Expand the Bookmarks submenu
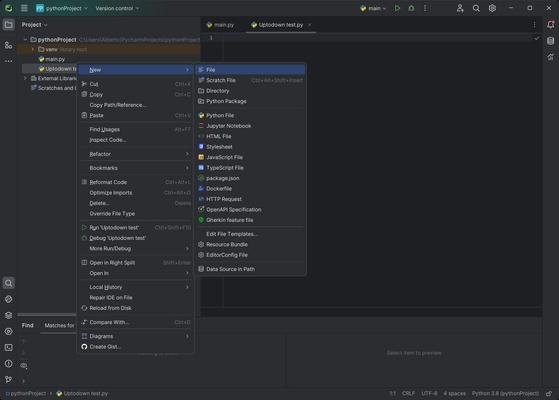 (x=135, y=168)
